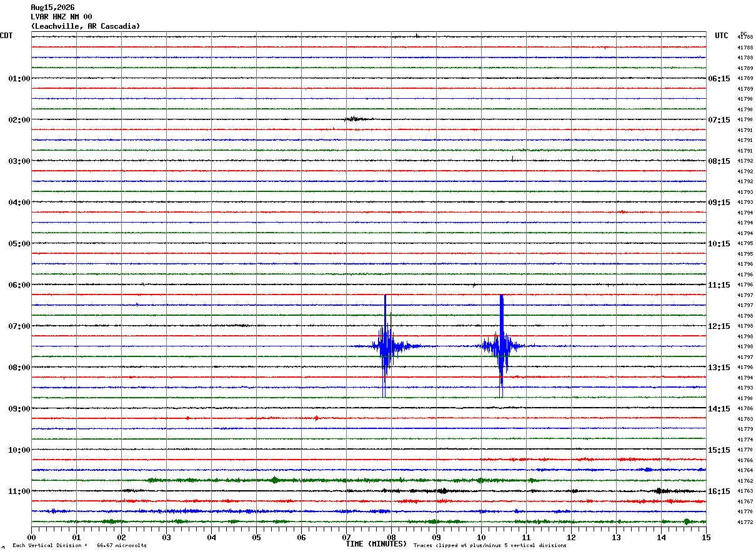Click the Aug15,2026 date text
The width and height of the screenshot is (756, 554).
(52, 8)
